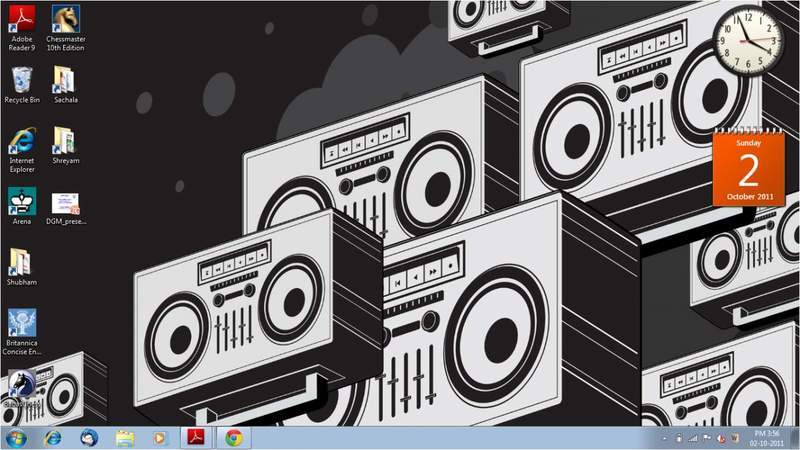Click the Show Desktop button at taskbar end

point(795,438)
